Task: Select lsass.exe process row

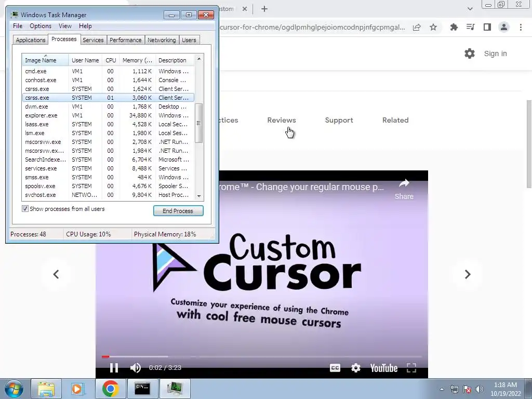Action: pyautogui.click(x=108, y=124)
